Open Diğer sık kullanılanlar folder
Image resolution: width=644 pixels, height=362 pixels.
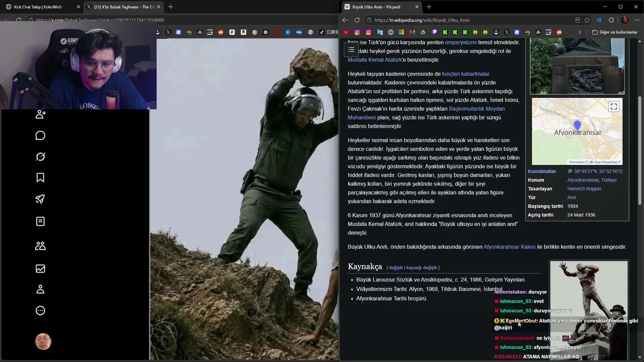[615, 32]
